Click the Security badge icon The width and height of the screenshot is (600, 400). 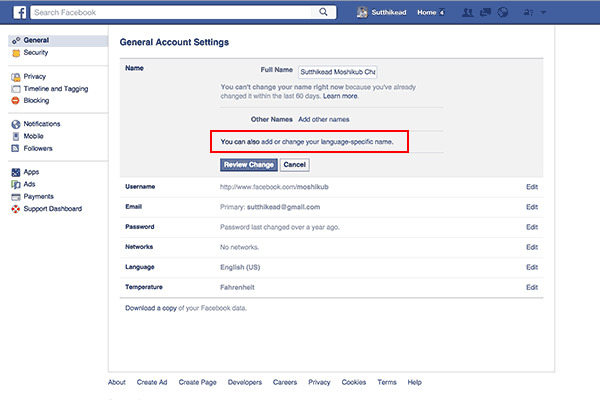16,53
